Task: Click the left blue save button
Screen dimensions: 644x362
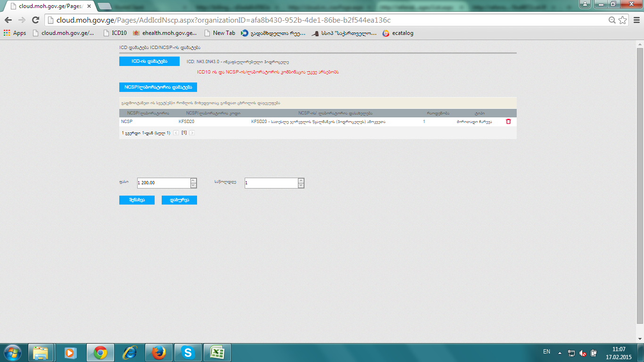Action: click(x=136, y=200)
